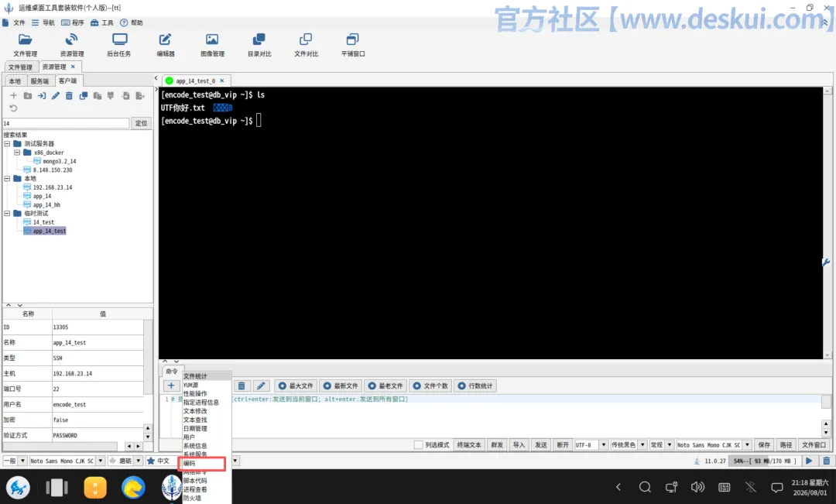Click trash icon in bottom status bar
Image resolution: width=836 pixels, height=504 pixels.
click(x=827, y=461)
